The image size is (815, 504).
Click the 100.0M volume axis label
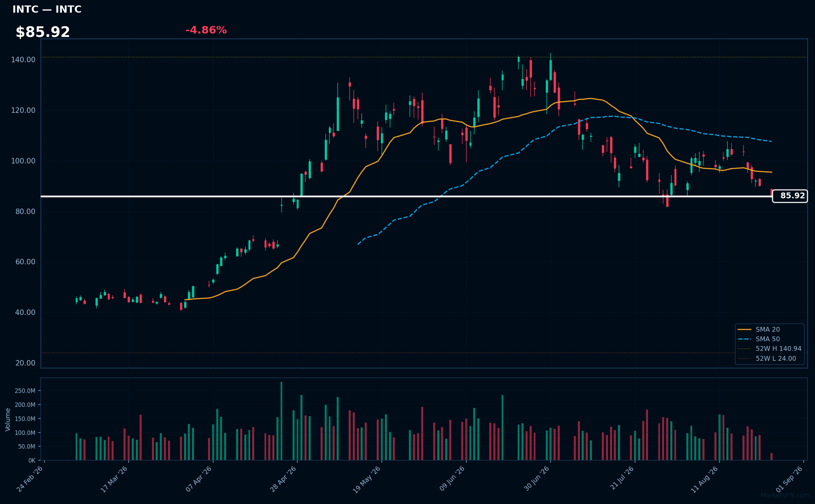point(25,433)
